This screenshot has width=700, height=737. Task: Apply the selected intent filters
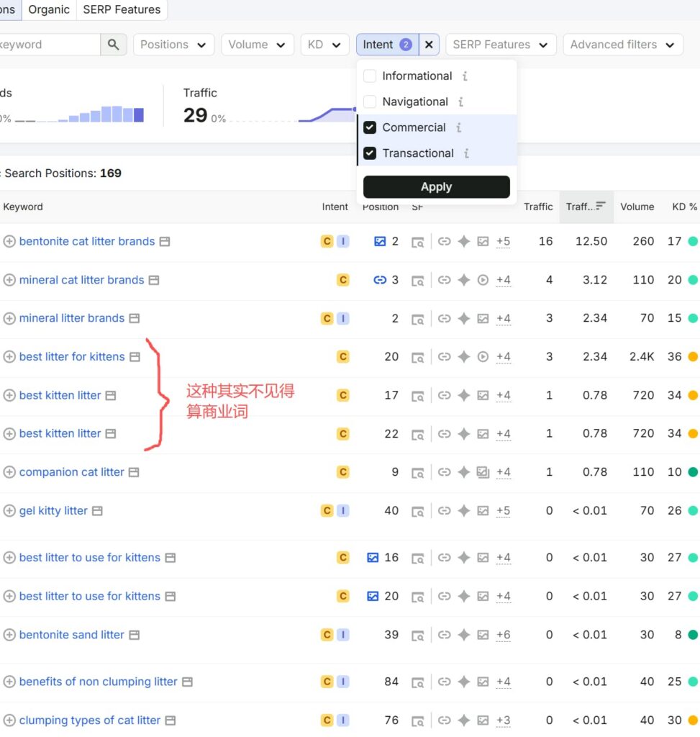[437, 186]
